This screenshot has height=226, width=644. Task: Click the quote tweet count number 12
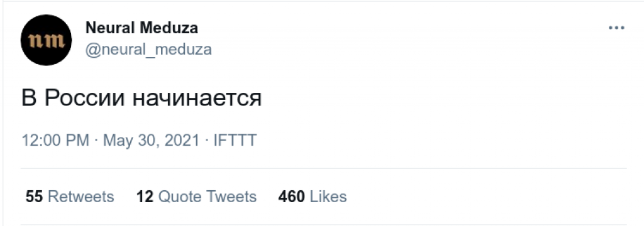(145, 196)
